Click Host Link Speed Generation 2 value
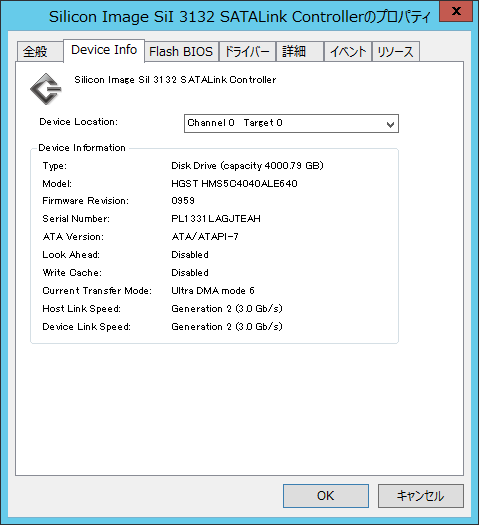 (227, 309)
